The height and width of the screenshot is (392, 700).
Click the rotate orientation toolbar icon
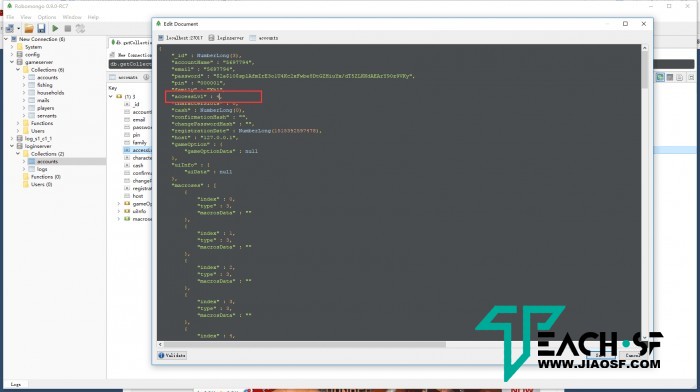tap(80, 29)
